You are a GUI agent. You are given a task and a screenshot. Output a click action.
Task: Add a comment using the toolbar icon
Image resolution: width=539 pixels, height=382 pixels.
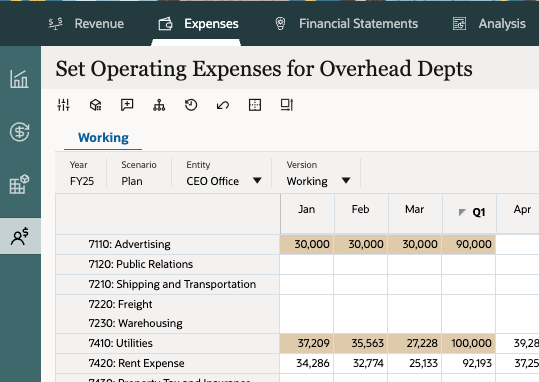pyautogui.click(x=127, y=105)
